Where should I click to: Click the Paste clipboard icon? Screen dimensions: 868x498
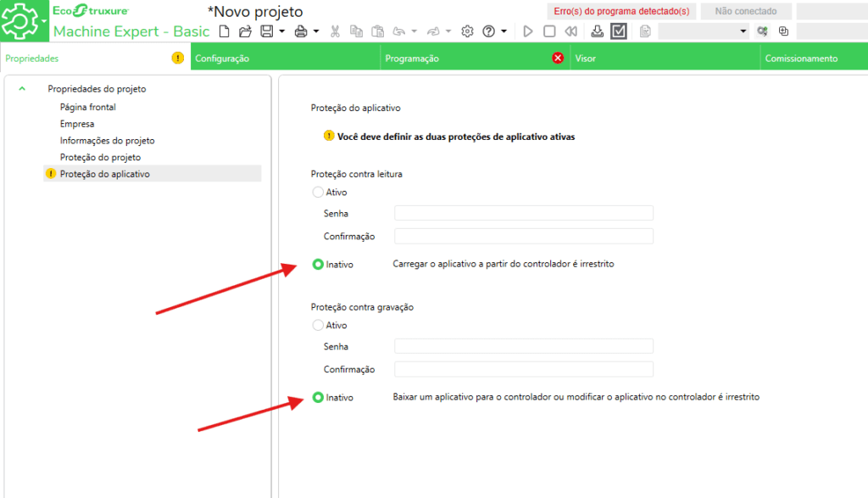[x=377, y=31]
